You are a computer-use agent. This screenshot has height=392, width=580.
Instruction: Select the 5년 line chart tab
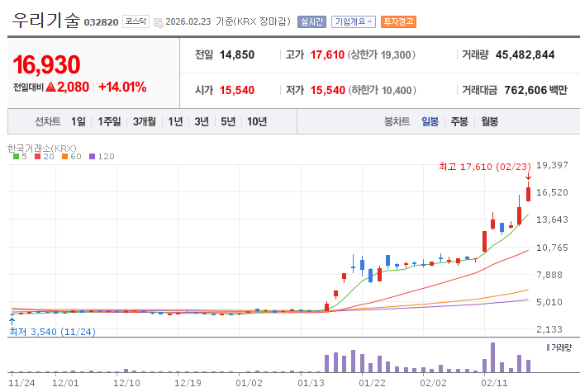tap(228, 121)
